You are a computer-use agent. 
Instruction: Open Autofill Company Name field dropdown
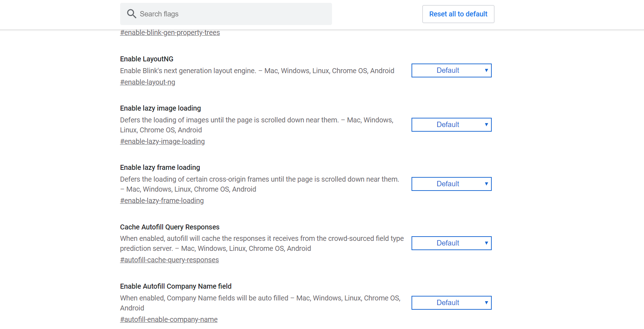coord(451,303)
